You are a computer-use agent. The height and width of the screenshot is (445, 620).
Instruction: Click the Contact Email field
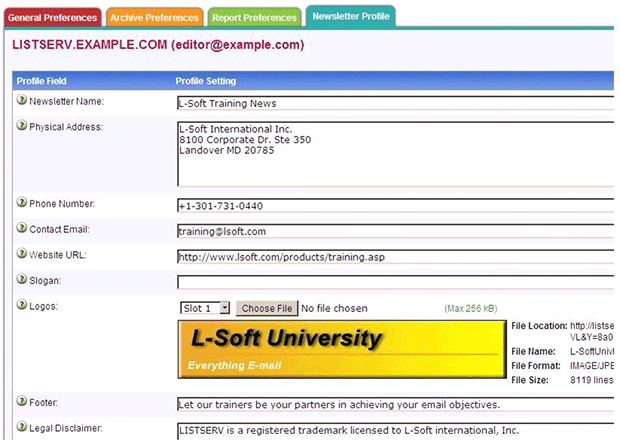395,231
